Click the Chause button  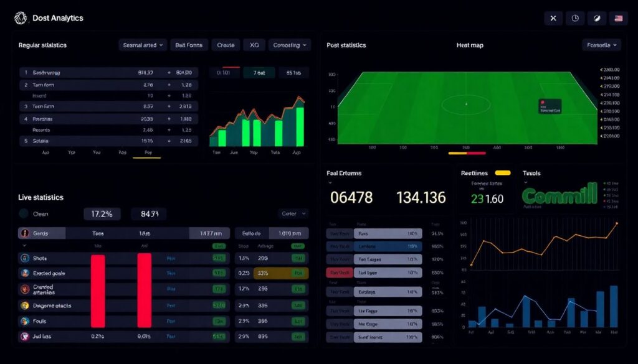pos(225,45)
